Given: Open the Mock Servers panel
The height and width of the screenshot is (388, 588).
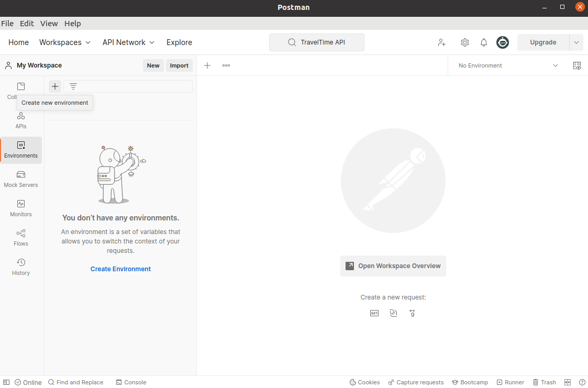Looking at the screenshot, I should [20, 179].
